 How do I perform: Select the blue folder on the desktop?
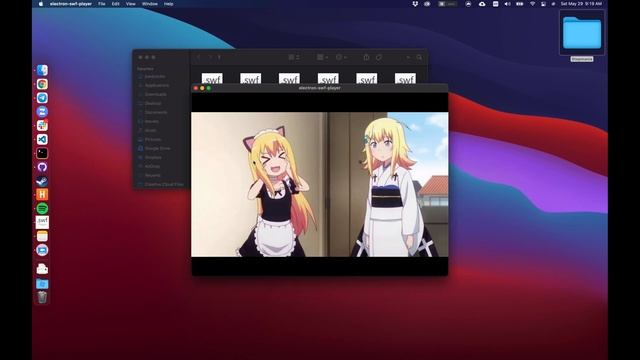click(x=582, y=33)
